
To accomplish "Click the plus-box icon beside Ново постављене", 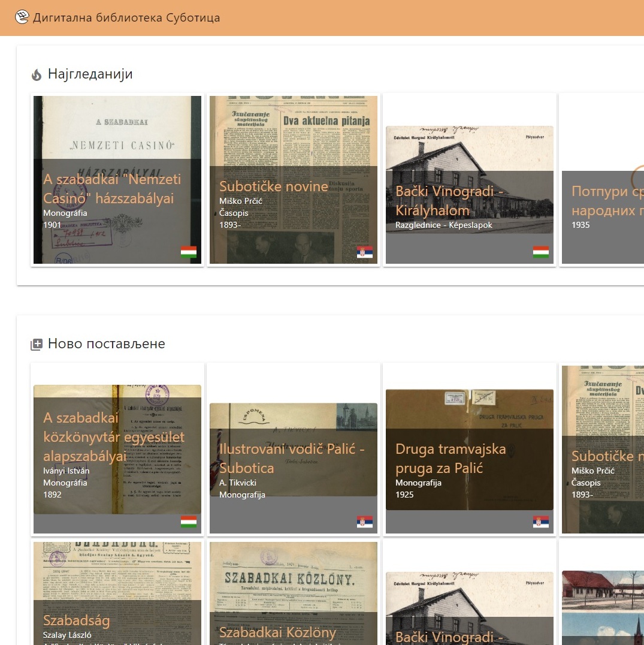I will point(37,344).
